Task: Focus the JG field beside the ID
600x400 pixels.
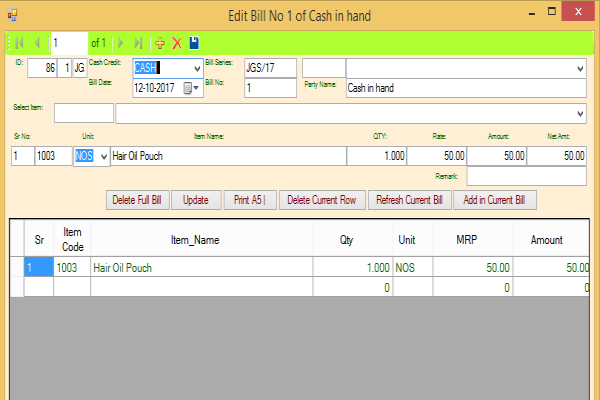Action: 80,68
